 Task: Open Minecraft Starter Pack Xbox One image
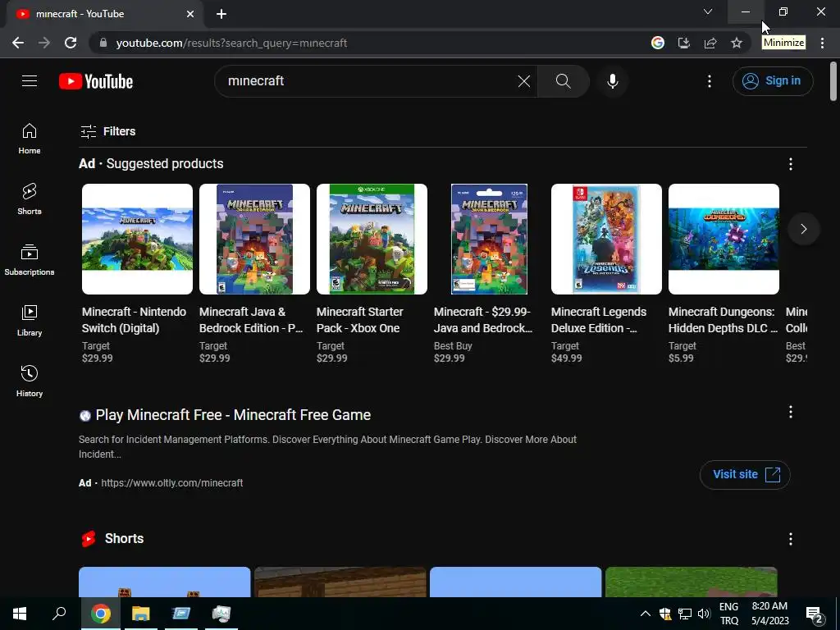pos(372,239)
